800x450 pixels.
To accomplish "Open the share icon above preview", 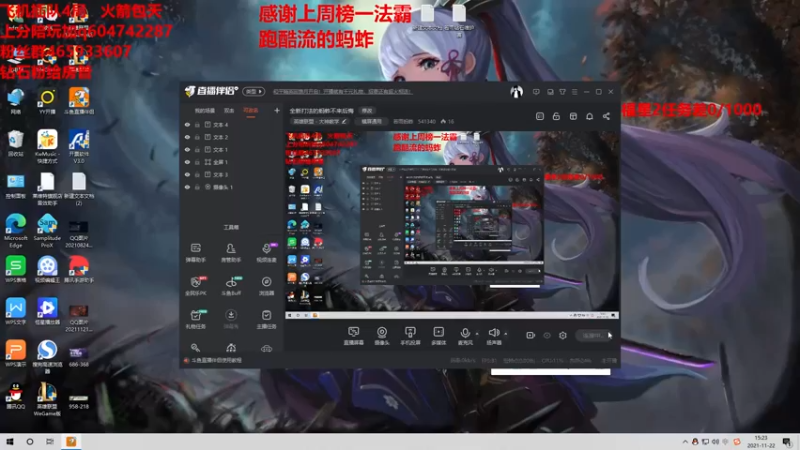I will pyautogui.click(x=606, y=116).
